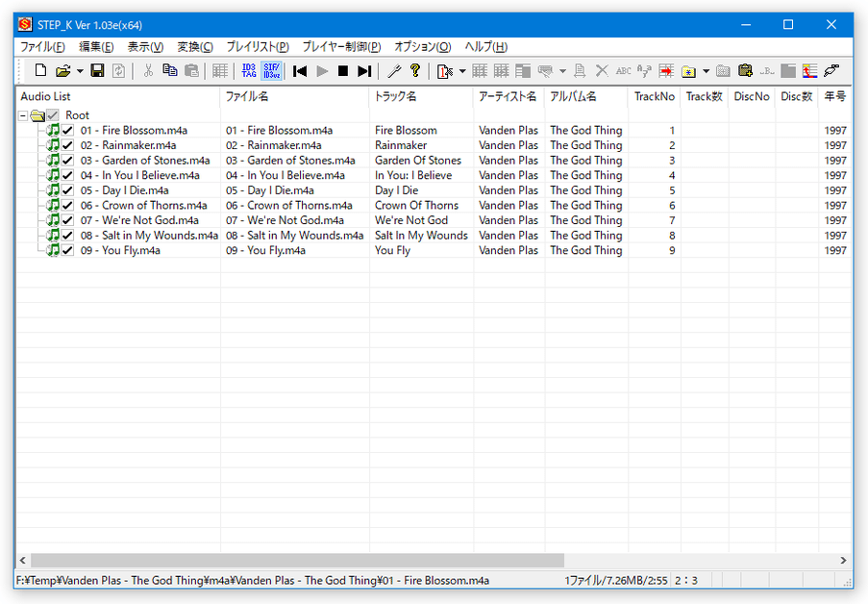Image resolution: width=868 pixels, height=604 pixels.
Task: Open the プレイリスト(P) menu
Action: (x=257, y=46)
